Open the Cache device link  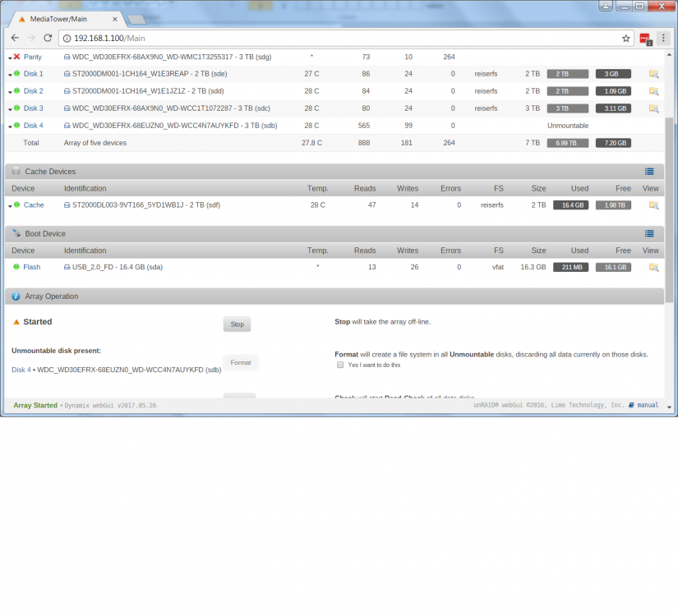click(34, 205)
